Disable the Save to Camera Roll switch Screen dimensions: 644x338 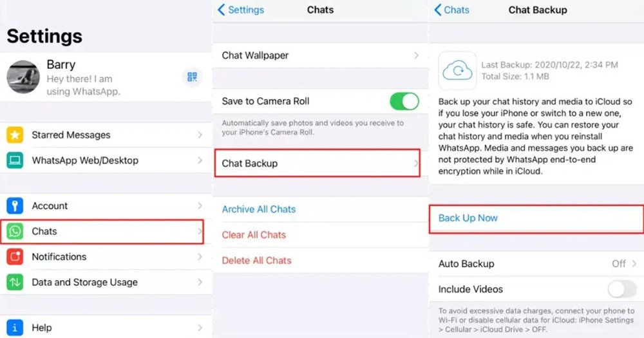(x=404, y=101)
